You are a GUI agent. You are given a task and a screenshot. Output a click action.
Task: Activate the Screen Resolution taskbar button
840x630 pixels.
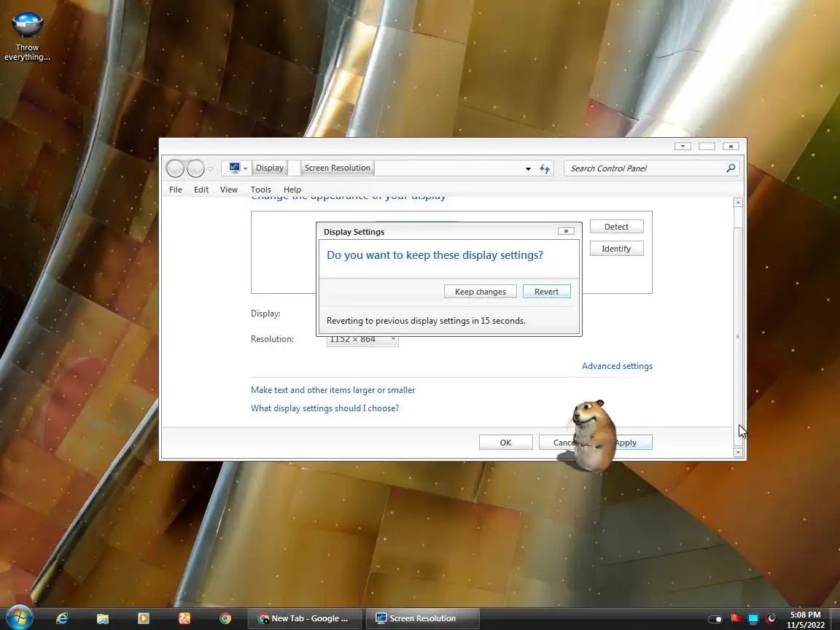pos(422,618)
